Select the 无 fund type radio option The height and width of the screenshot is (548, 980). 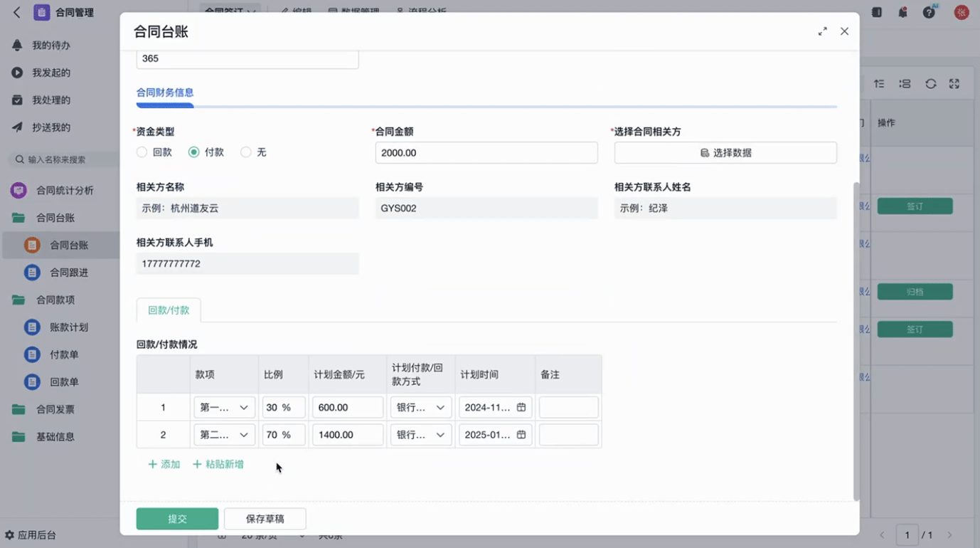pos(246,152)
